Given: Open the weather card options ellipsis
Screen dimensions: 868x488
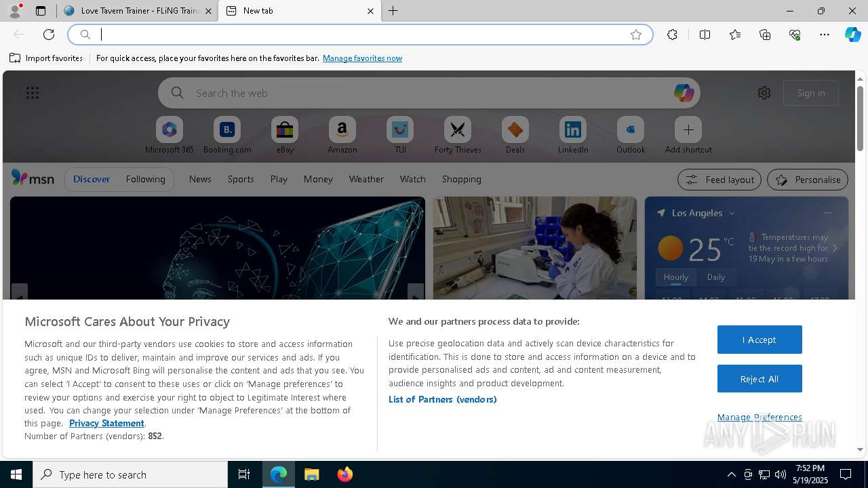Looking at the screenshot, I should [x=828, y=213].
